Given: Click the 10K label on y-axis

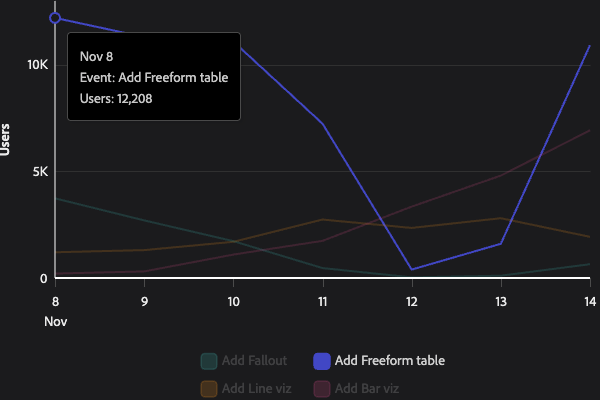Looking at the screenshot, I should 37,65.
